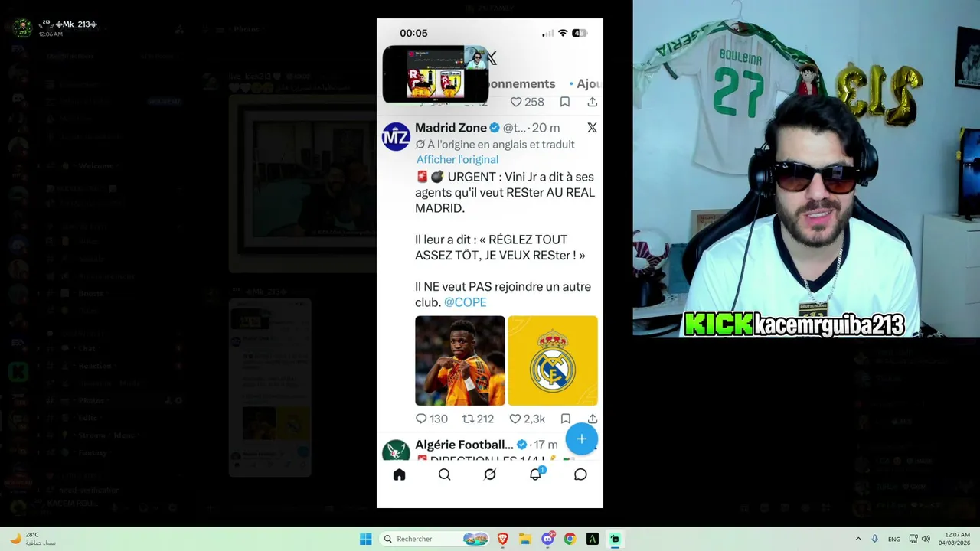Viewport: 980px width, 551px height.
Task: Click the Mk_213 user avatar top left
Action: 22,28
